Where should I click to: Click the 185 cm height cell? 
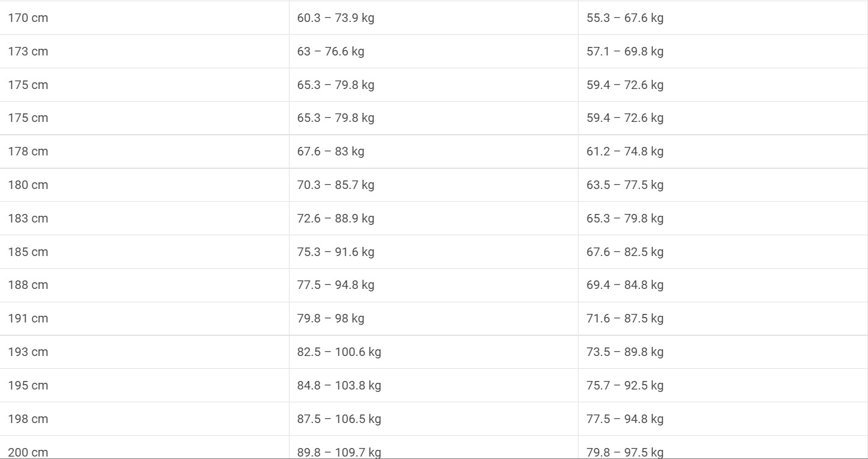[x=28, y=252]
